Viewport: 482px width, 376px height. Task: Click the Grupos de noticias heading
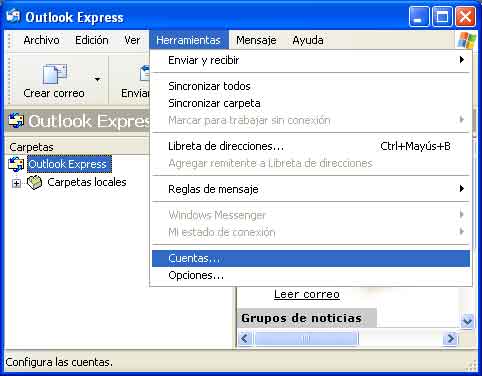[x=301, y=318]
